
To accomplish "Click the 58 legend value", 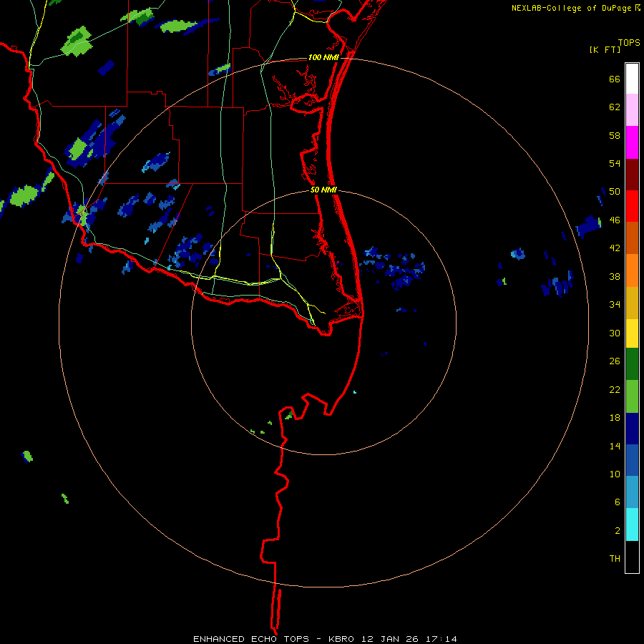I will point(615,135).
